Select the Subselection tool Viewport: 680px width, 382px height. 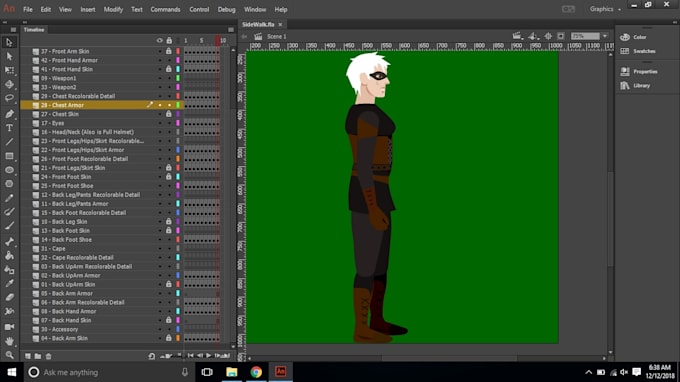click(x=9, y=56)
